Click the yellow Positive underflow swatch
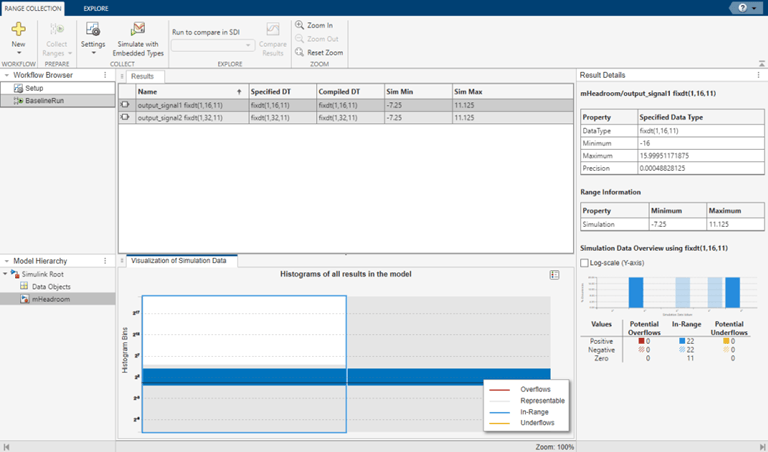 726,341
